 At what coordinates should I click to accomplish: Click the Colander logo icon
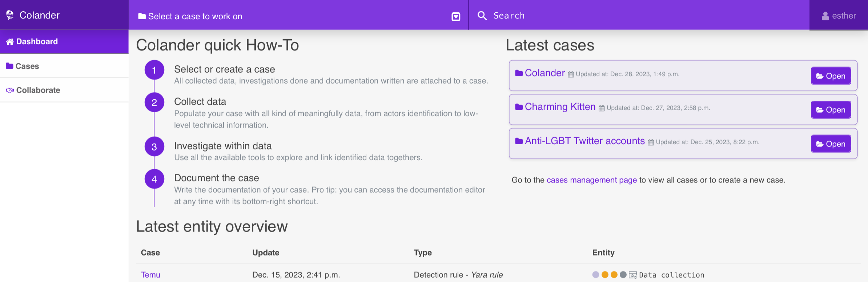tap(10, 15)
